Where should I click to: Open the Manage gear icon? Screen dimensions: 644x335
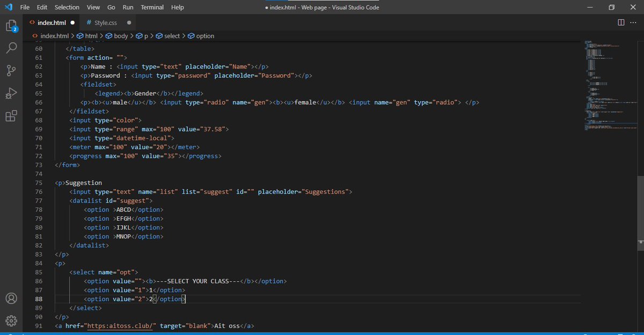(11, 321)
